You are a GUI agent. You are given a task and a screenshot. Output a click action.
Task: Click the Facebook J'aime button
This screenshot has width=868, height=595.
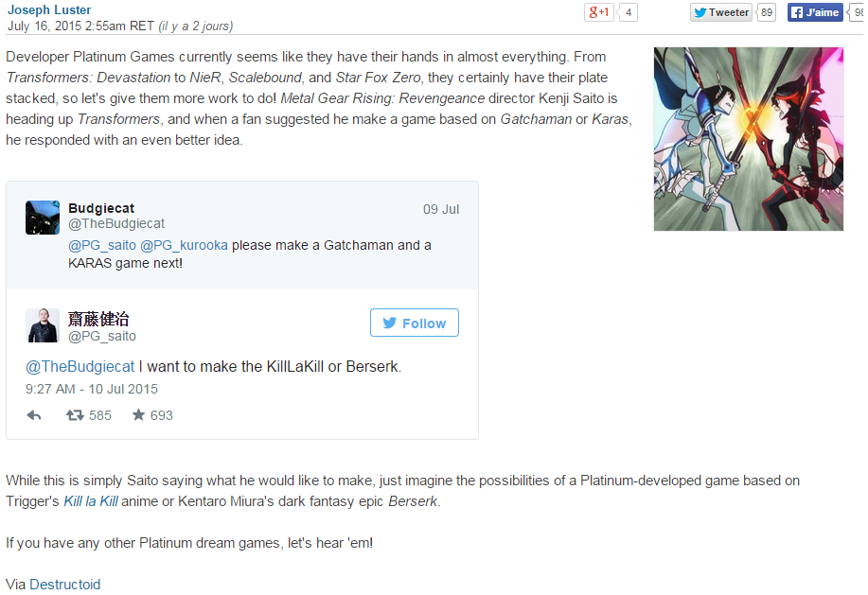[x=815, y=12]
